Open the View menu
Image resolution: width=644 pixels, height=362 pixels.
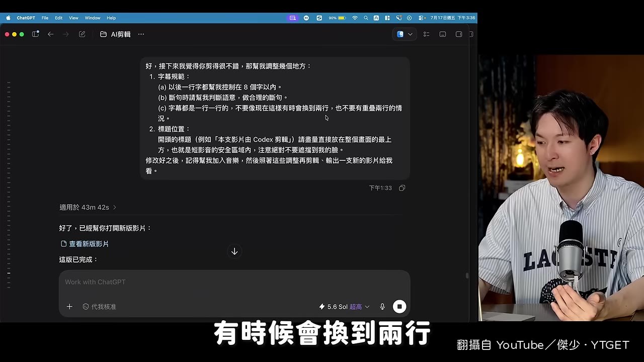point(73,18)
